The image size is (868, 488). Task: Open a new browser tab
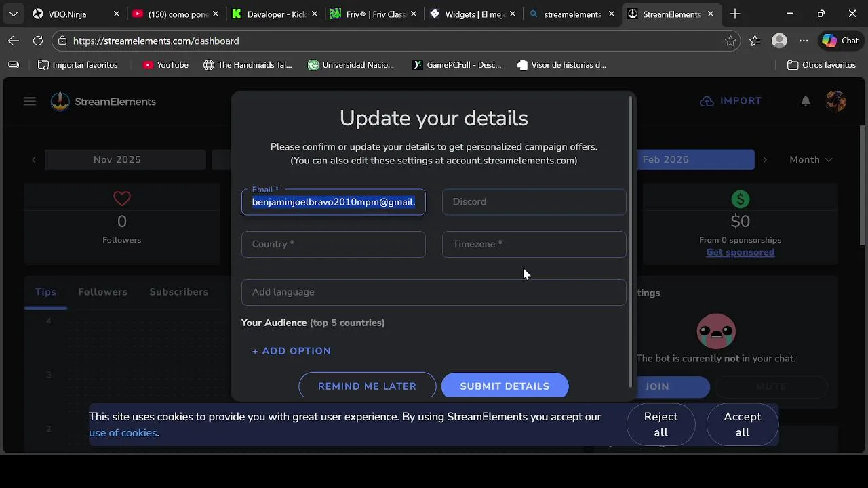pos(735,14)
